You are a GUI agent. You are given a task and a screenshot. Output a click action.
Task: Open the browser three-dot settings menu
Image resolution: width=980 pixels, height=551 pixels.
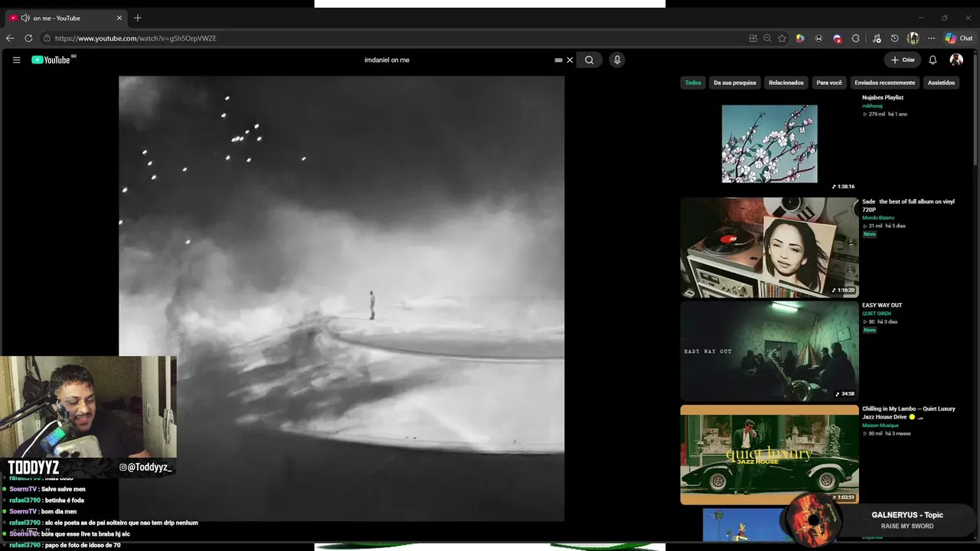(931, 38)
